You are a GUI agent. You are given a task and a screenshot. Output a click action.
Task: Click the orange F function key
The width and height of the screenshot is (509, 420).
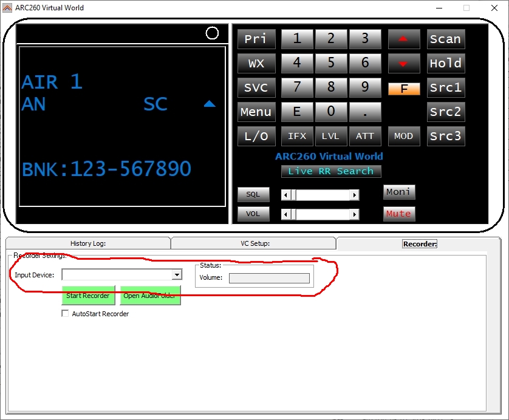[404, 89]
